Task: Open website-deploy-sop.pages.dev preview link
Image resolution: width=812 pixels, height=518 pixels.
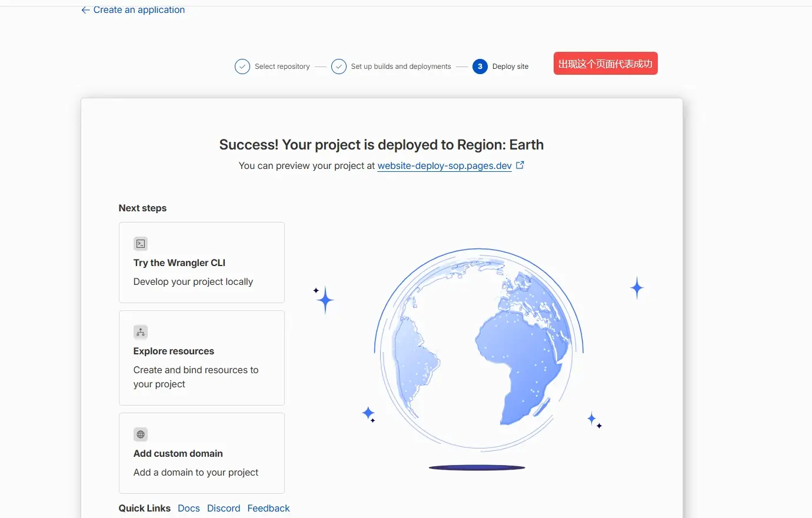Action: point(444,166)
